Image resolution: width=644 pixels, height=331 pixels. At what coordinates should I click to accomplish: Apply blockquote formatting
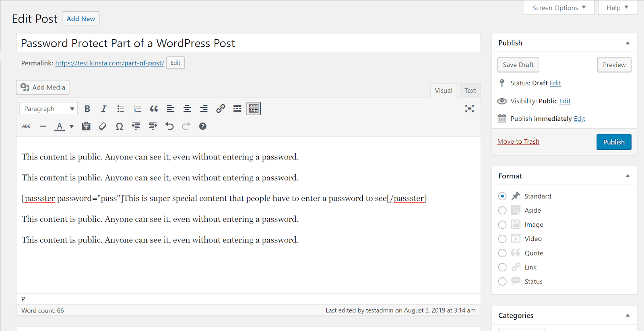click(x=154, y=109)
